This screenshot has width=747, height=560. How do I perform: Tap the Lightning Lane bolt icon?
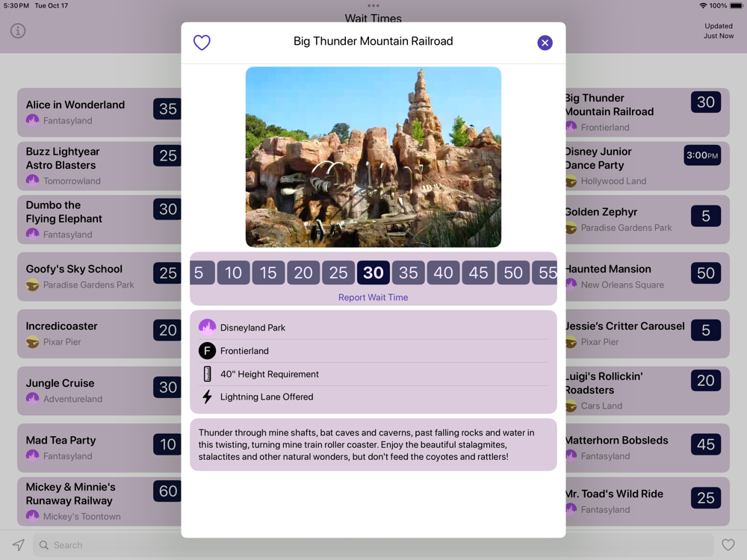(x=207, y=396)
